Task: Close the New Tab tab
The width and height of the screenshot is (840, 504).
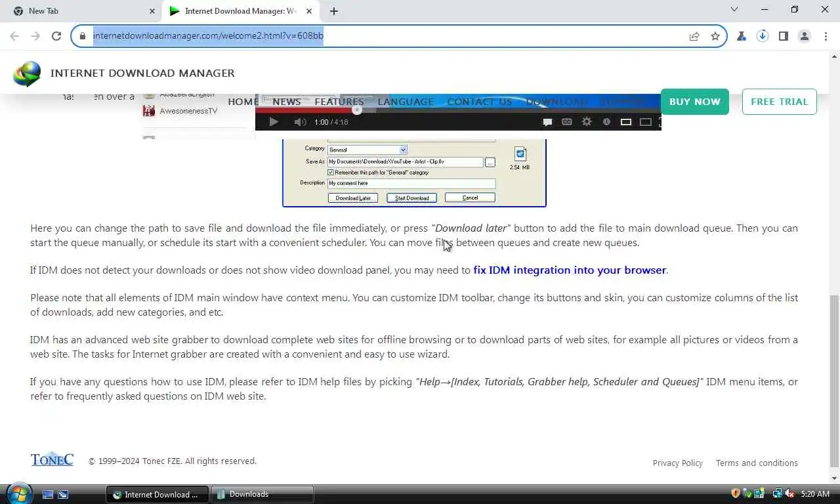Action: click(152, 11)
